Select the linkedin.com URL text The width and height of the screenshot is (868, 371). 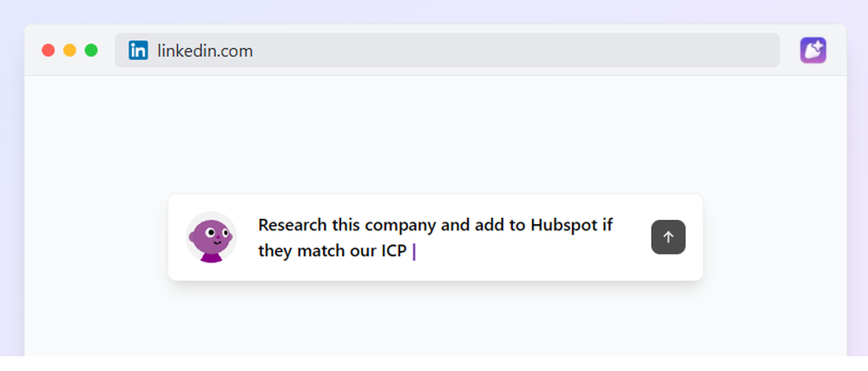[x=205, y=51]
